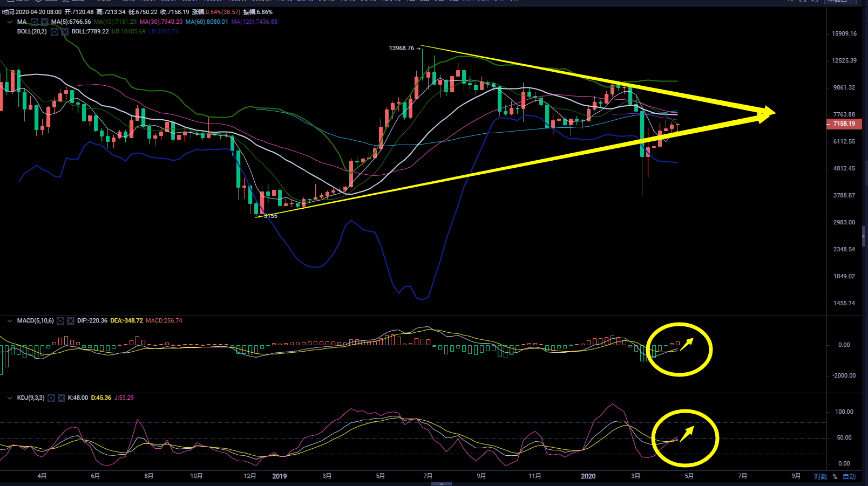This screenshot has width=868, height=486.
Task: Open MA indicator settings gear
Action: 35,22
